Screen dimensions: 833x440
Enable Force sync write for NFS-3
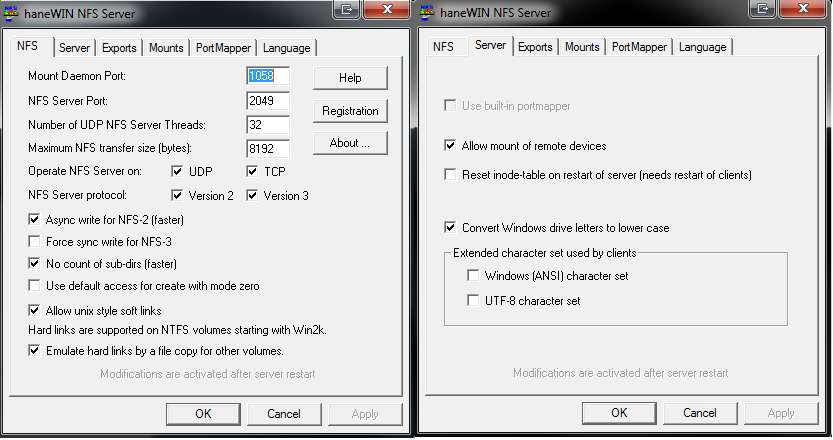(34, 241)
